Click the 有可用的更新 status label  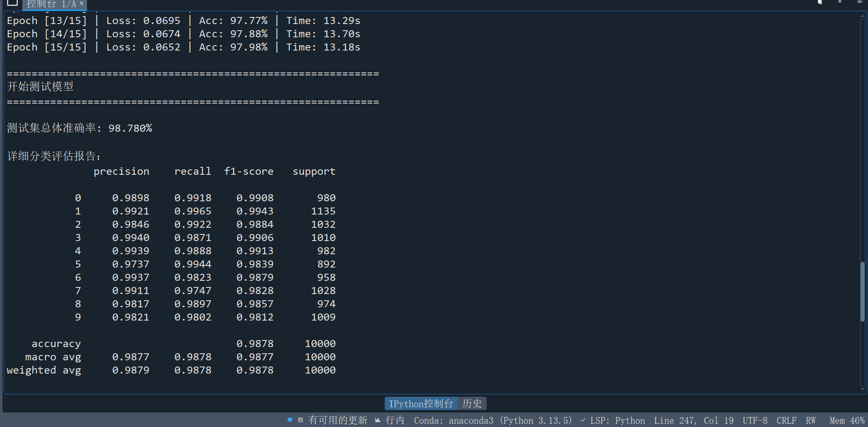coord(338,420)
